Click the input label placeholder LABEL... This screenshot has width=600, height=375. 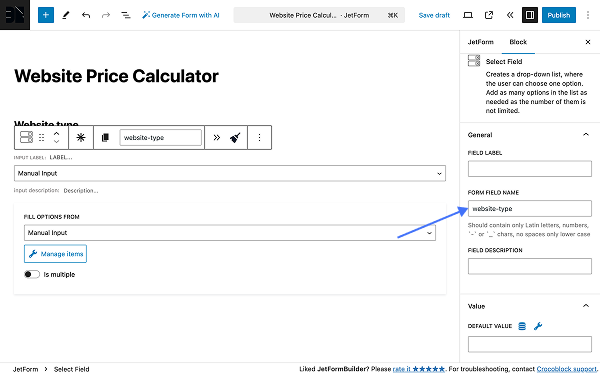(x=61, y=157)
